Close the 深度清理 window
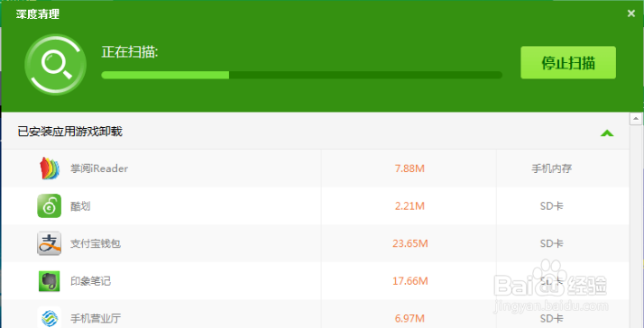Image resolution: width=644 pixels, height=328 pixels. tap(631, 14)
